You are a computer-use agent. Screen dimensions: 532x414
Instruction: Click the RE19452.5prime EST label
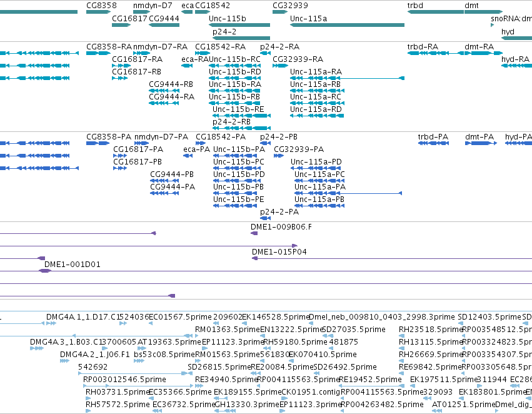(x=370, y=380)
